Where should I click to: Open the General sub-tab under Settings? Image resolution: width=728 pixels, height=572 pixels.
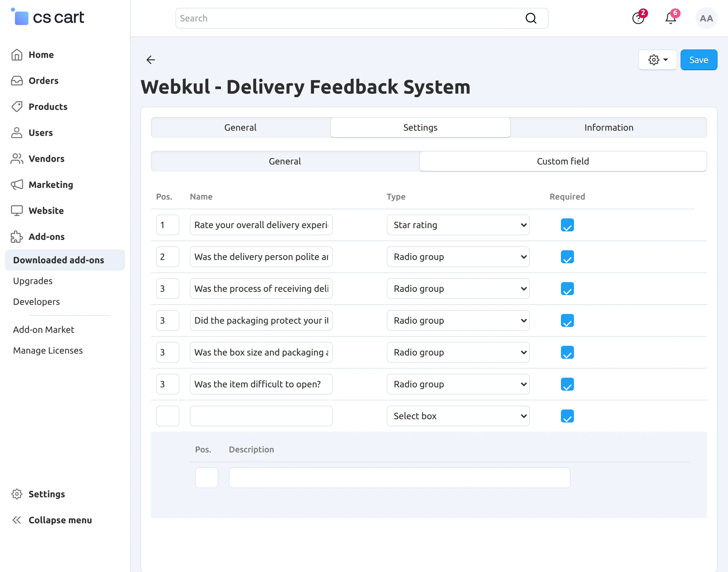point(285,161)
